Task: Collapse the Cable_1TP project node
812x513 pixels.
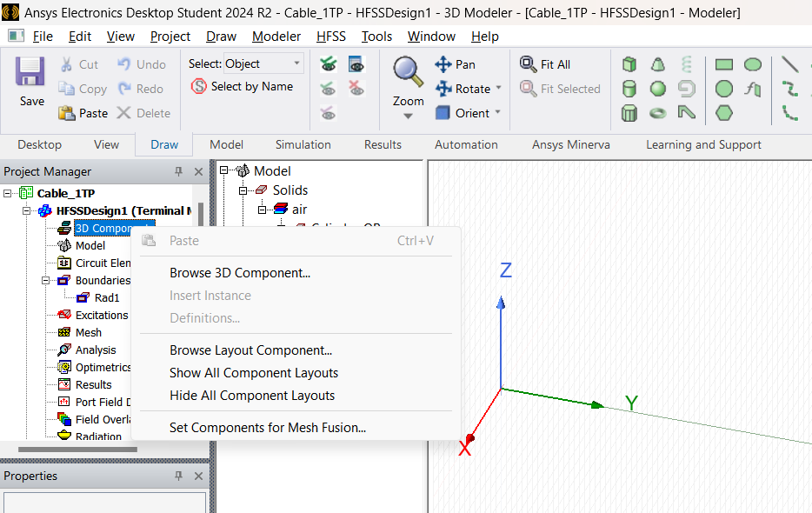Action: pyautogui.click(x=7, y=193)
